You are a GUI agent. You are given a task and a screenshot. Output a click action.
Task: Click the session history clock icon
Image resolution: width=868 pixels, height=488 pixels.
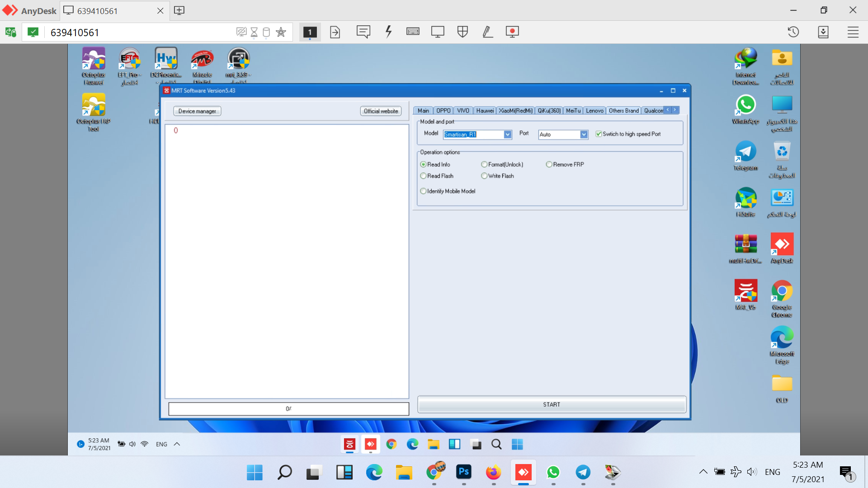(793, 32)
